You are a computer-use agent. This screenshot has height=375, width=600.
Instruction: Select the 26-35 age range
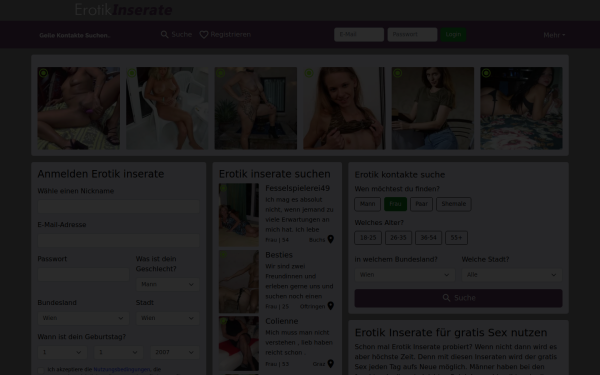(x=398, y=238)
